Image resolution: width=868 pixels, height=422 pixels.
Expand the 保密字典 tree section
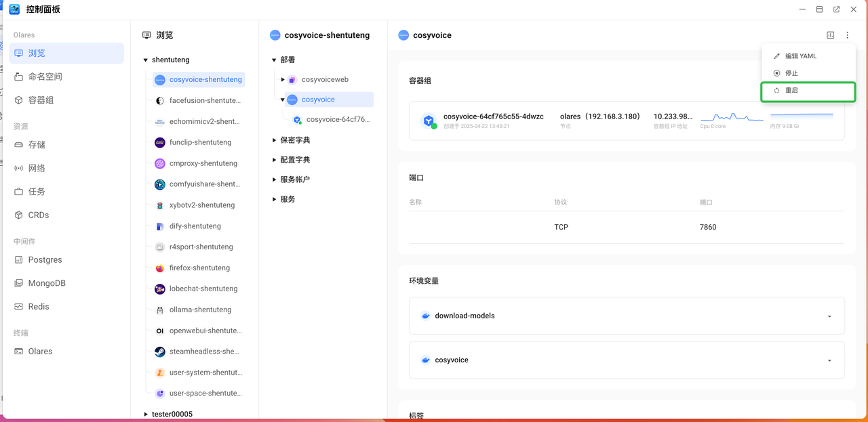pos(275,140)
